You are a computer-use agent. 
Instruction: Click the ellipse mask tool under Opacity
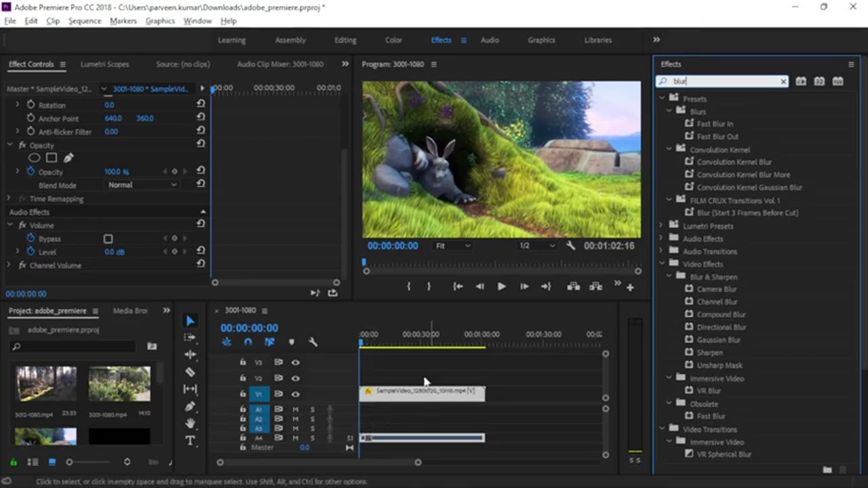pos(34,158)
